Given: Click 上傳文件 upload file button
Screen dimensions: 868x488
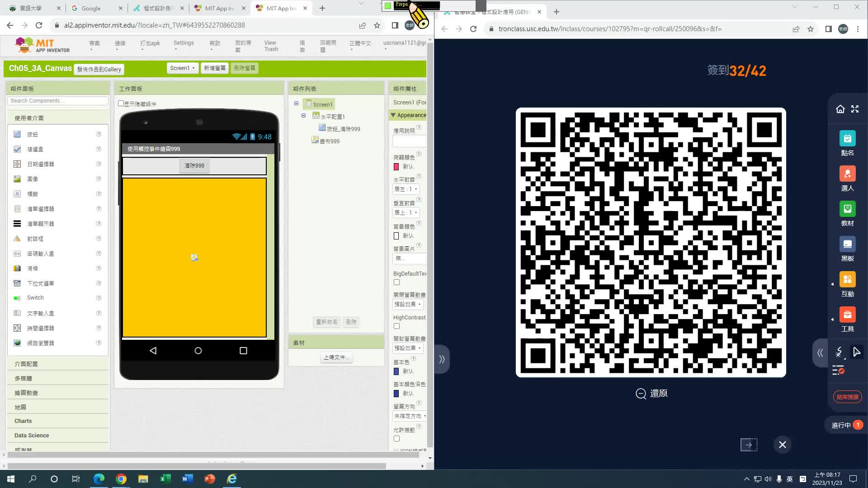Looking at the screenshot, I should point(336,357).
